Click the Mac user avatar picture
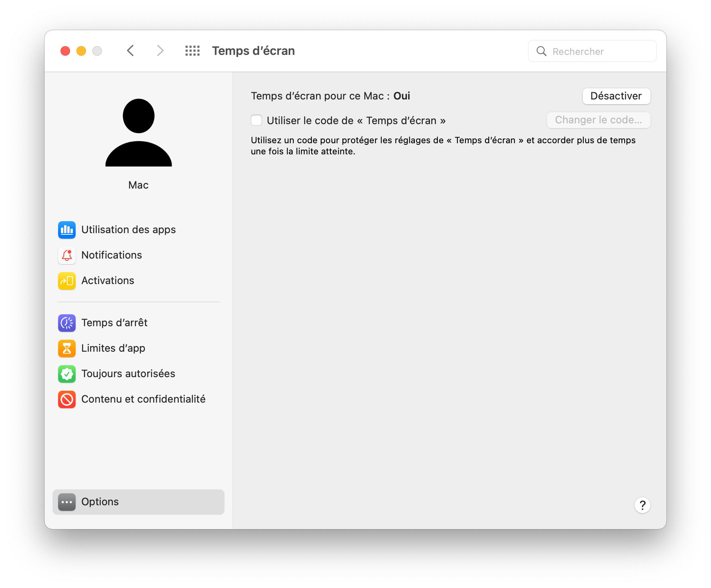This screenshot has width=711, height=588. point(139,132)
